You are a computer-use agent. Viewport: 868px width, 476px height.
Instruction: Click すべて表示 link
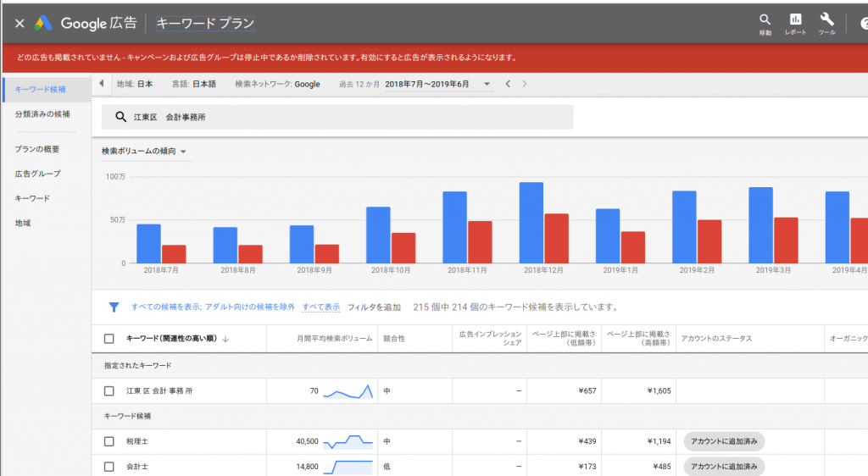(x=320, y=307)
